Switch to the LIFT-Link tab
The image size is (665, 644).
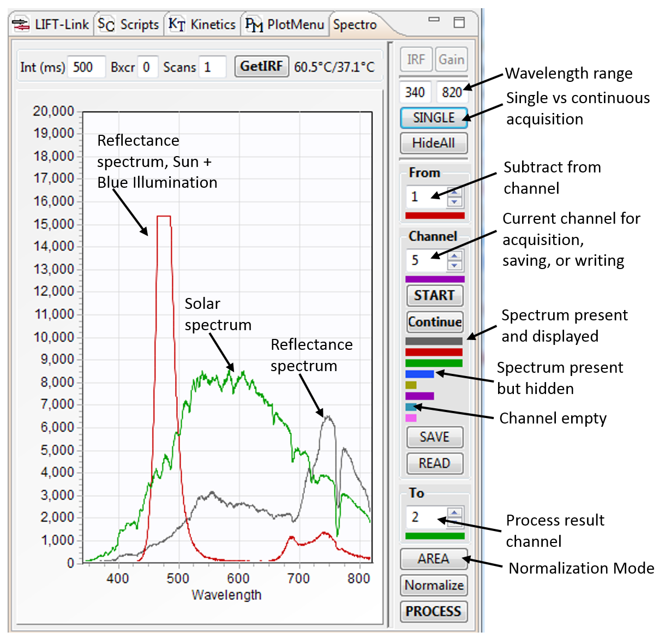(x=52, y=25)
